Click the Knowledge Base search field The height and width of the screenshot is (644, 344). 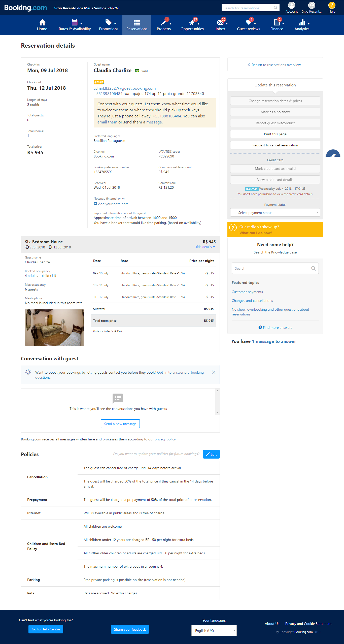pyautogui.click(x=272, y=268)
